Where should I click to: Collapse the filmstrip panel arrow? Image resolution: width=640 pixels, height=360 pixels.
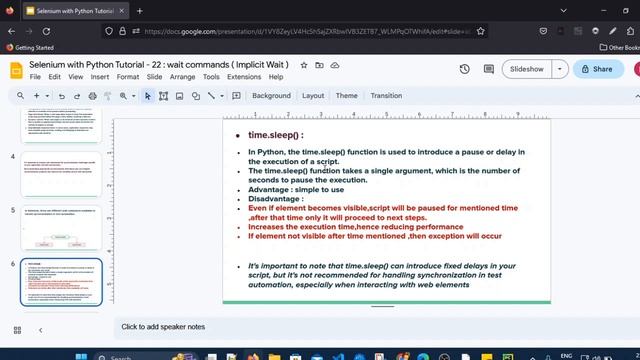pos(40,330)
